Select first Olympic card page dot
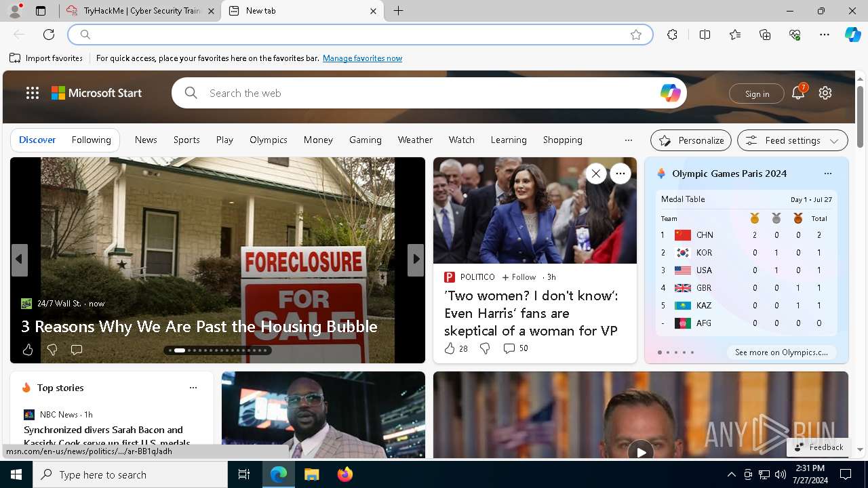Viewport: 868px width, 488px height. coord(660,352)
